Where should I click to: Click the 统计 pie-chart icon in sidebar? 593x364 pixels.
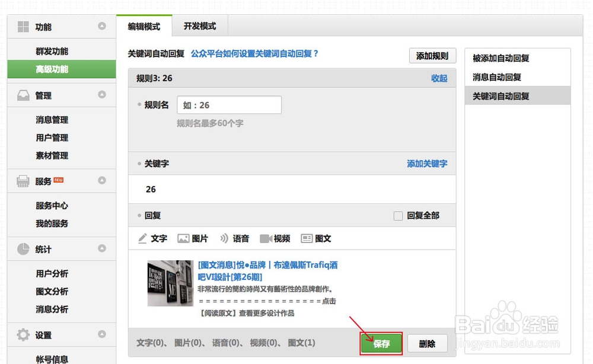pyautogui.click(x=23, y=249)
